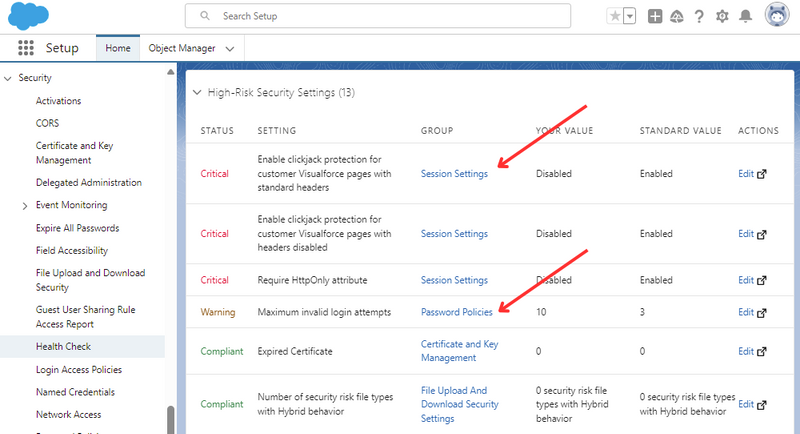Open the user profile avatar
The image size is (800, 434).
(777, 15)
